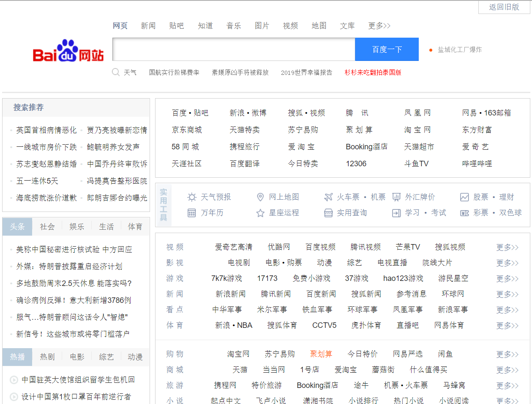This screenshot has width=532, height=404.
Task: Expand 更多>> in the 体育 row
Action: click(507, 326)
